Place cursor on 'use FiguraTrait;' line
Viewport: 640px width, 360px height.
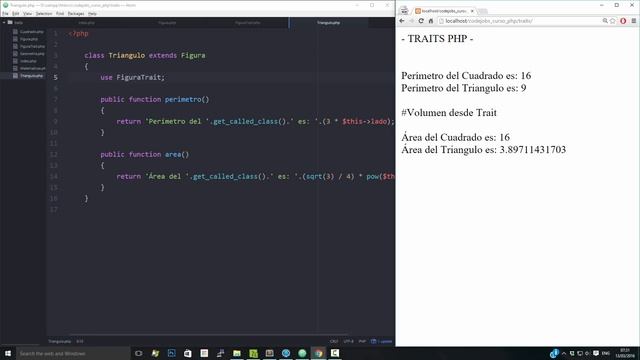[133, 77]
